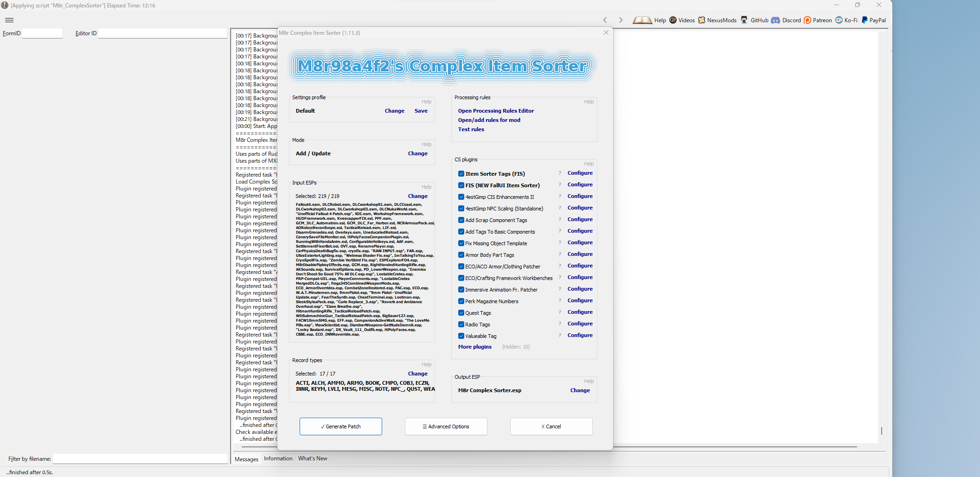980x477 pixels.
Task: Open the Videos icon link
Action: pyautogui.click(x=673, y=20)
